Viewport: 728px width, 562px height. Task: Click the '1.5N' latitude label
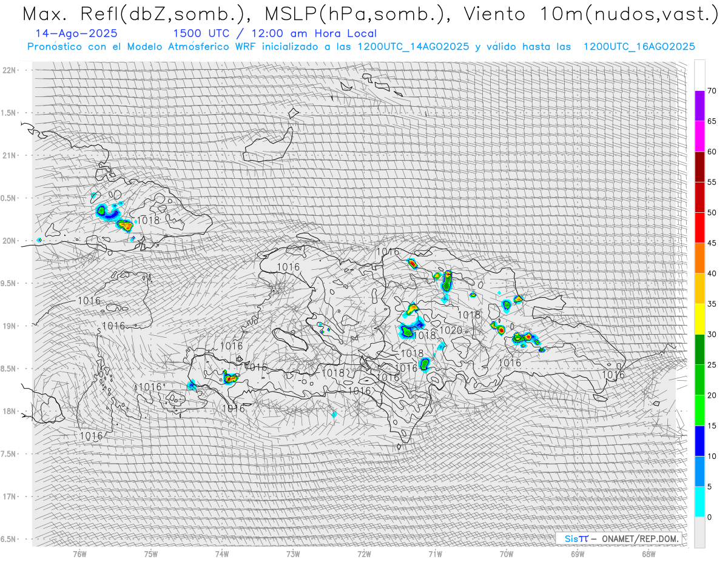coord(9,113)
